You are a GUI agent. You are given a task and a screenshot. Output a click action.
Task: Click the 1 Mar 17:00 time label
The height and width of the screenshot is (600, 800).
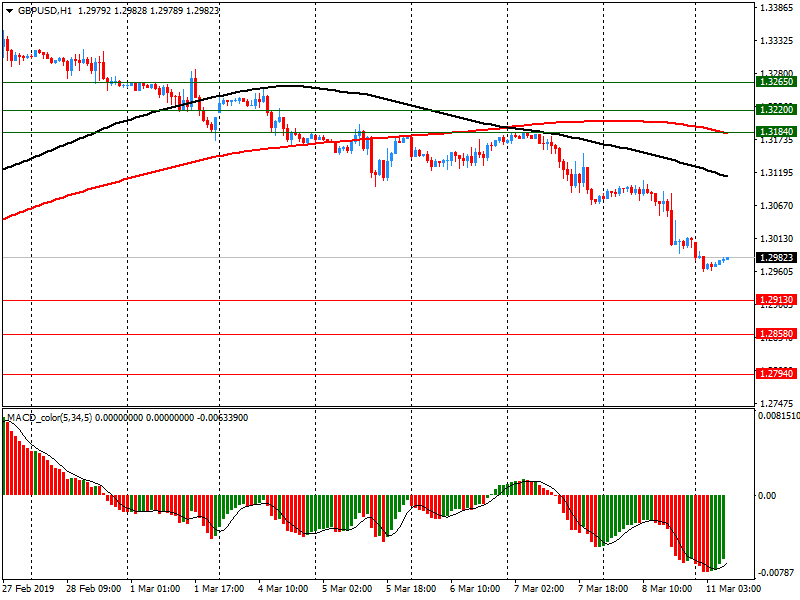coord(219,589)
